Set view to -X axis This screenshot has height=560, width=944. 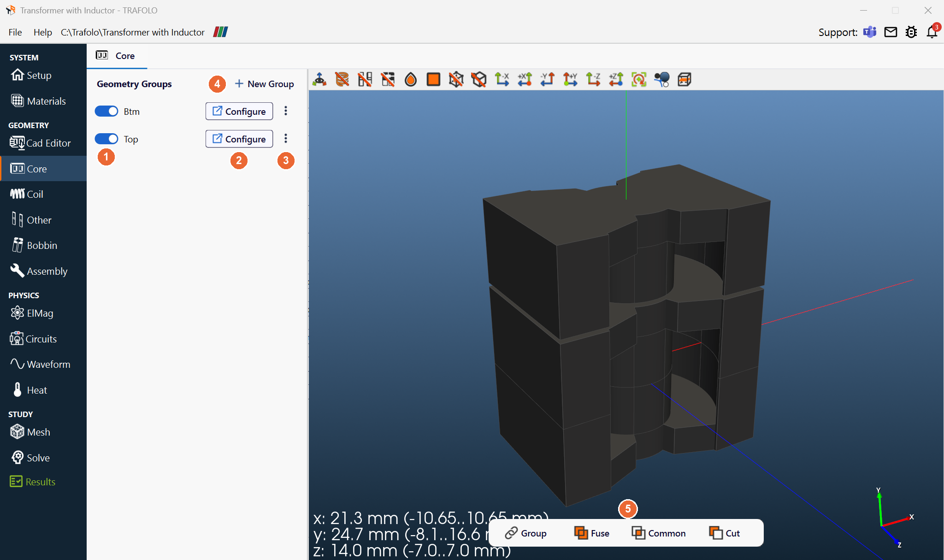501,79
